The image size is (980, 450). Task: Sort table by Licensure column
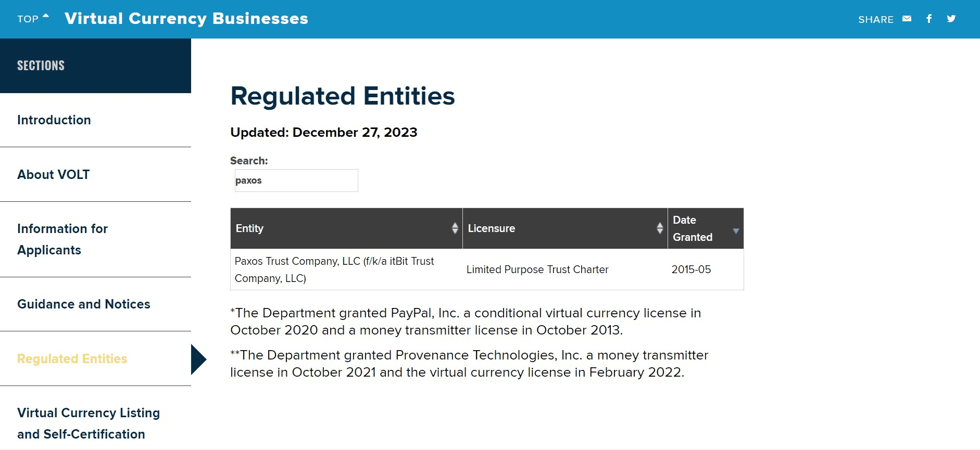pyautogui.click(x=564, y=228)
